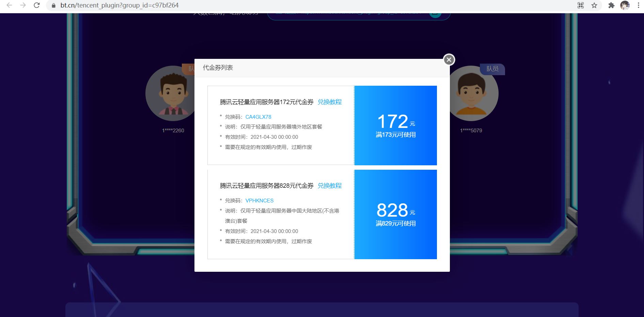Open the browser profile avatar
This screenshot has height=317, width=644.
625,5
